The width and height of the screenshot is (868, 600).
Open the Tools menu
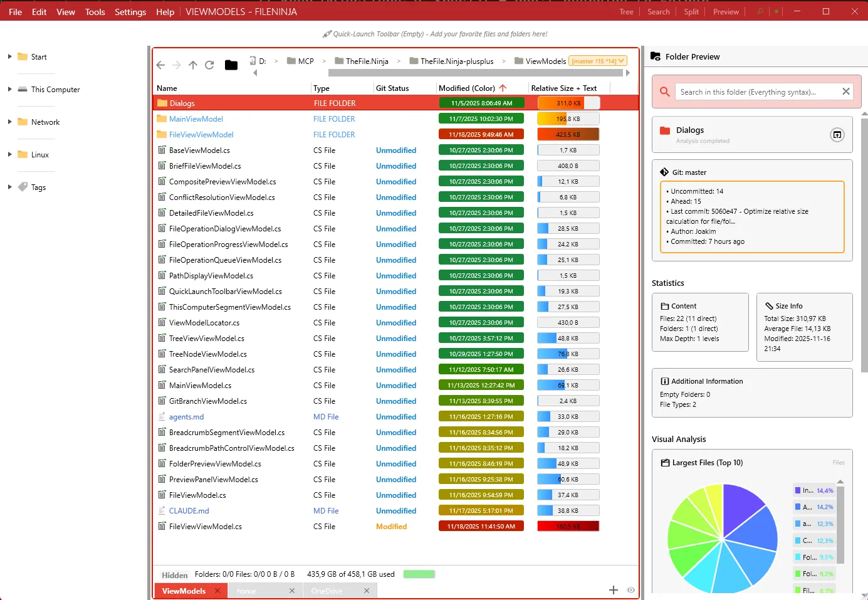95,12
